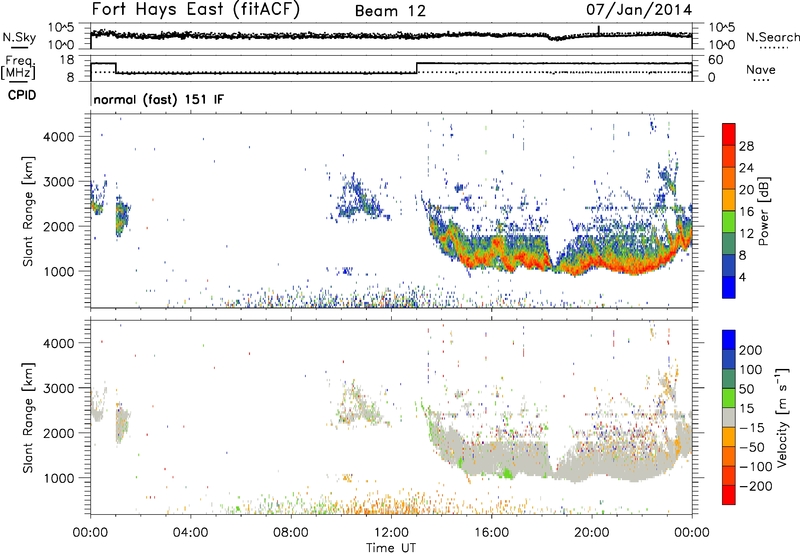Click the '15' tick on velocity colorbar
Screen dimensions: 800x554
coord(746,408)
